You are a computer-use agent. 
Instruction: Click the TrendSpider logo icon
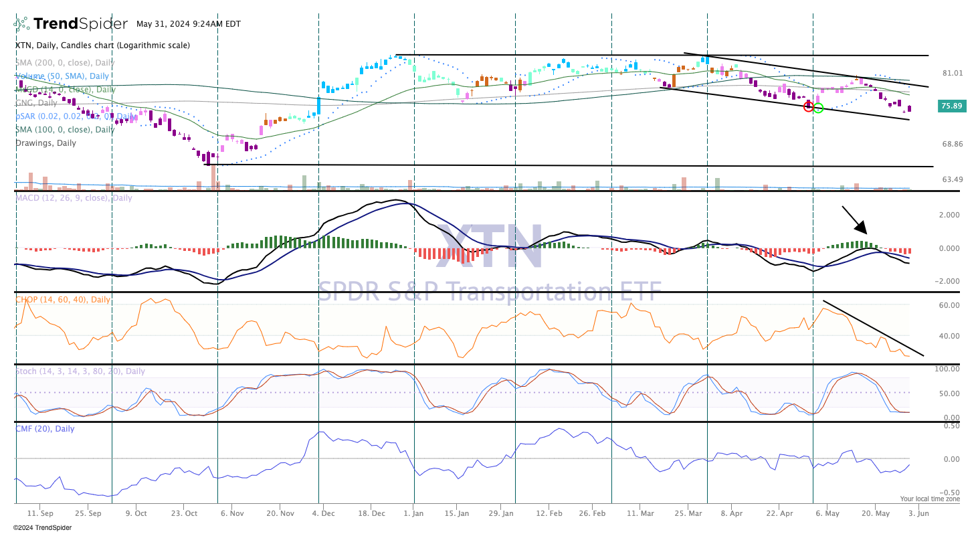22,24
